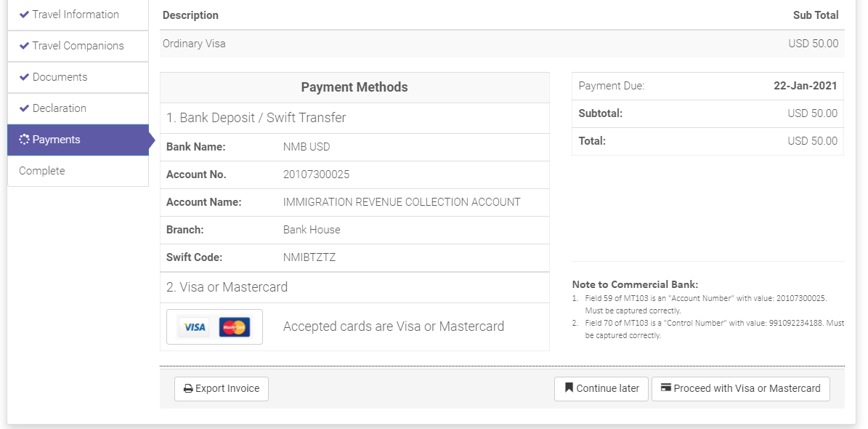868x429 pixels.
Task: Click the Branch value Bank House
Action: tap(312, 230)
